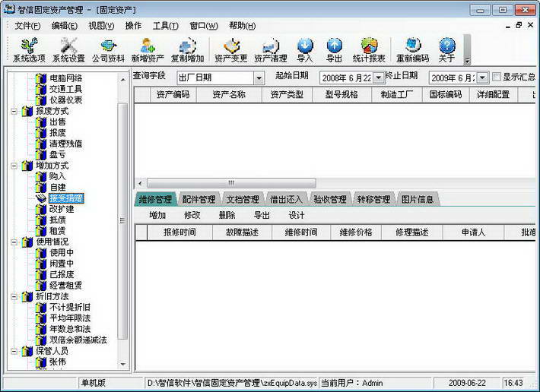Viewport: 540px width, 392px height.
Task: Click the asset grid horizontal scrollbar thumb
Action: 231,182
